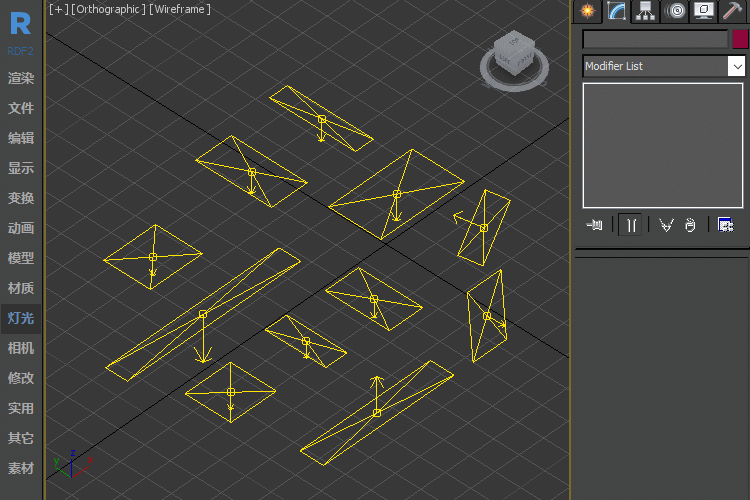Open the 材质 menu
This screenshot has width=750, height=500.
[21, 288]
